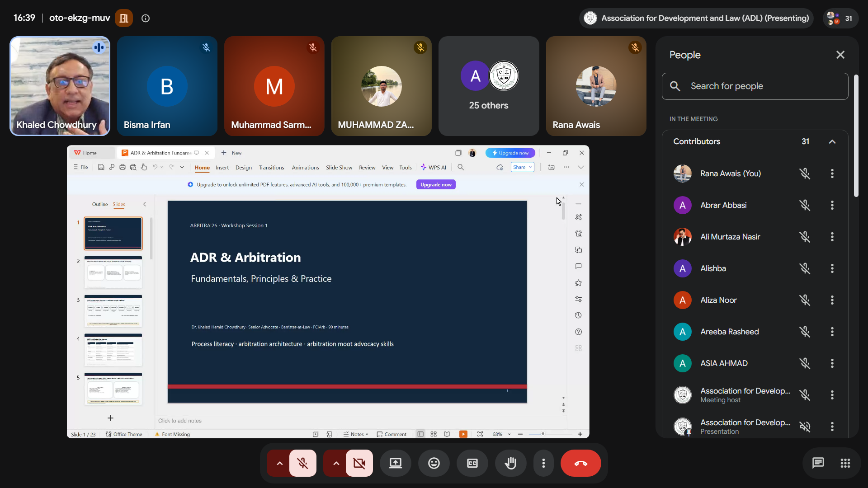
Task: Open the Share dropdown in WPS
Action: point(523,167)
